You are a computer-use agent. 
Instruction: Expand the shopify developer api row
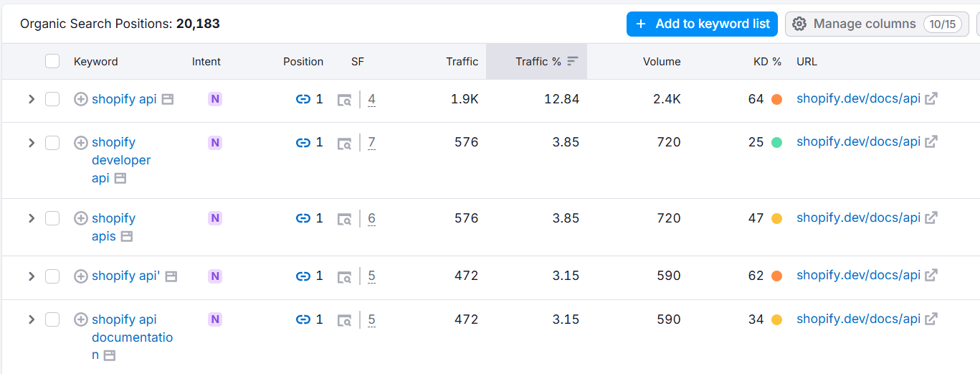[31, 143]
